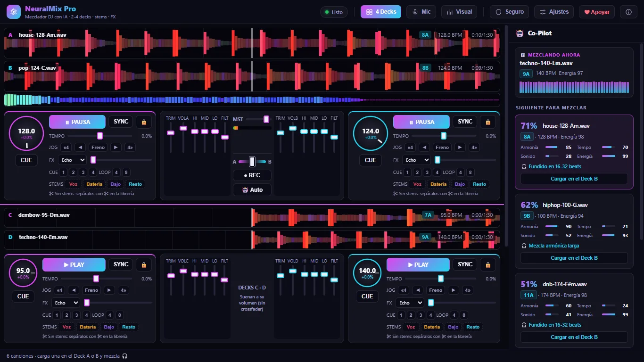The width and height of the screenshot is (644, 362).
Task: Jump Deck A back four beats
Action: (x=66, y=148)
